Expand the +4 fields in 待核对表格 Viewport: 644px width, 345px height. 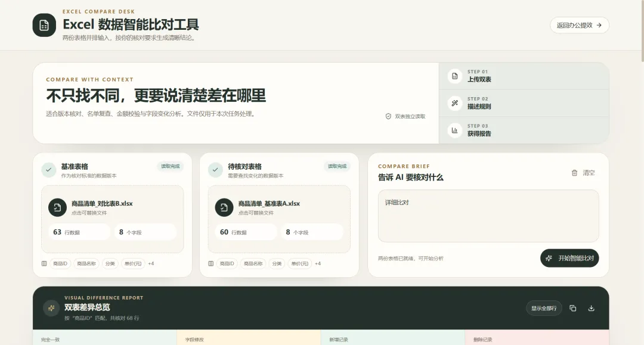(x=318, y=263)
